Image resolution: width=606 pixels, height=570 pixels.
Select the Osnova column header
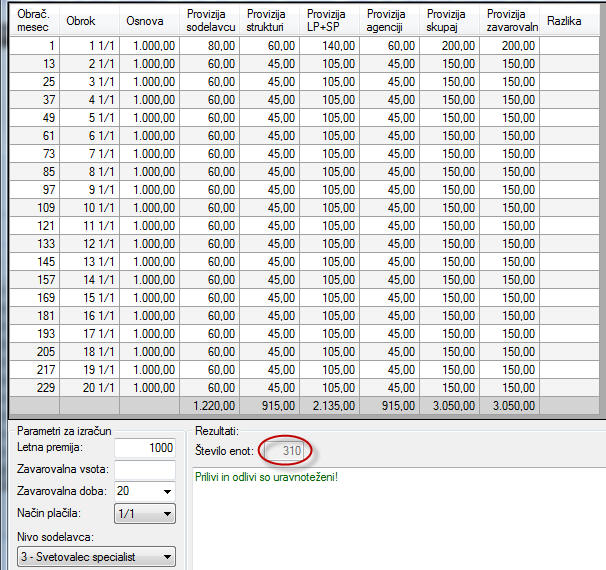(x=149, y=21)
